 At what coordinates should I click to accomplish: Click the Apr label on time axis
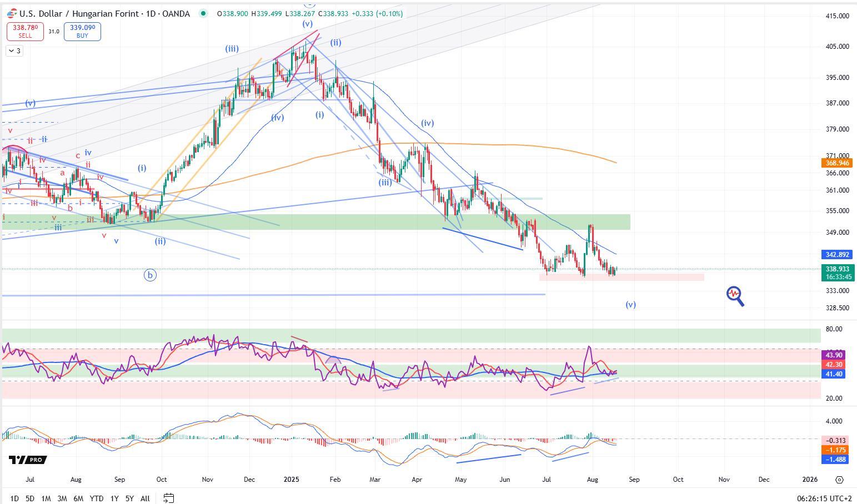(417, 480)
